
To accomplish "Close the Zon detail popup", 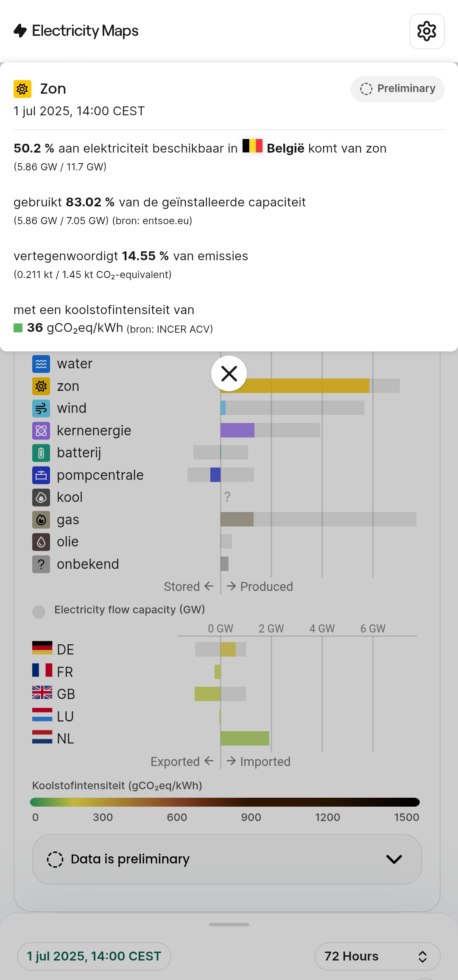I will 229,373.
